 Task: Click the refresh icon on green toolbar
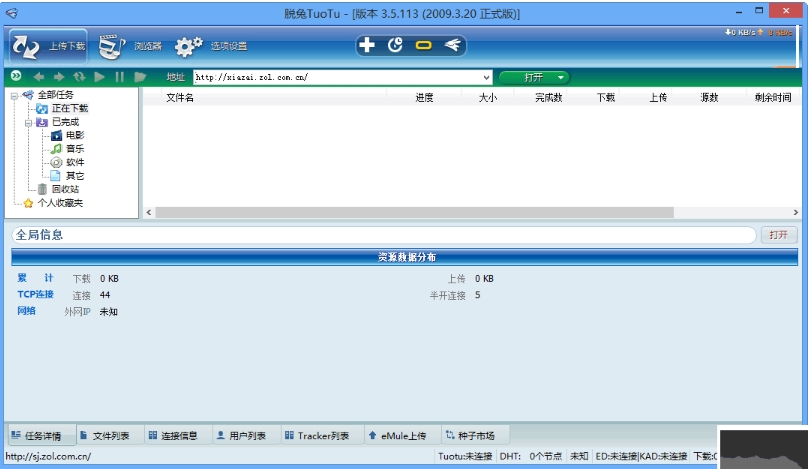[x=79, y=77]
